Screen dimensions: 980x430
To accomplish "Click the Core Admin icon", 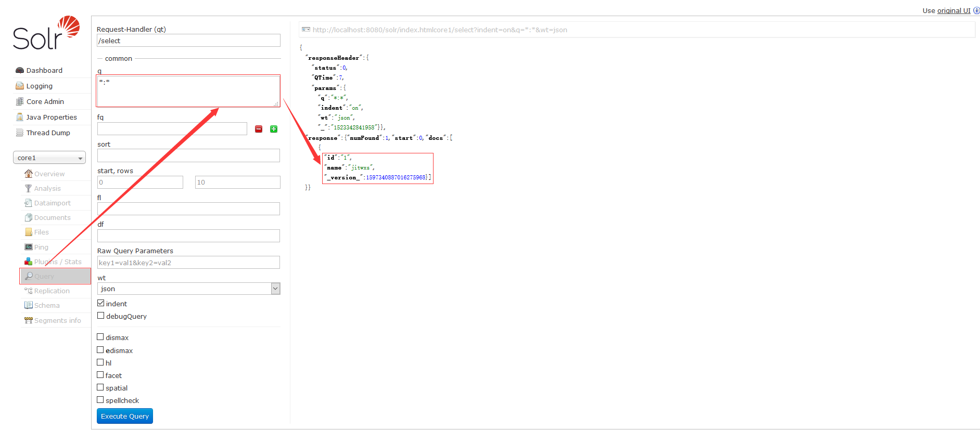I will click(x=20, y=101).
